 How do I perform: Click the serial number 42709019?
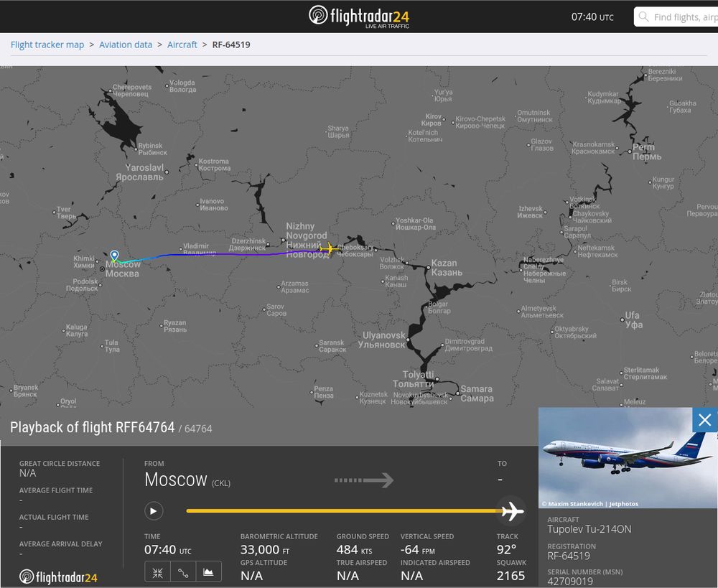pos(570,582)
